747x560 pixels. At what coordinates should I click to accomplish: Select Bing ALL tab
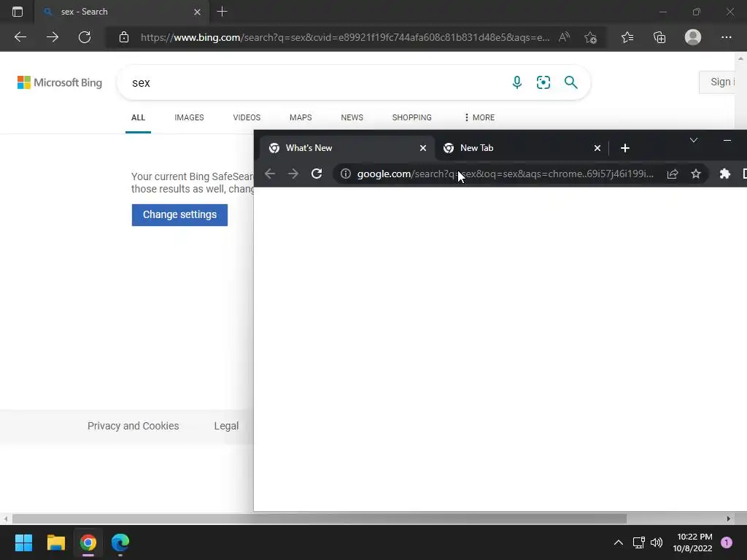[x=138, y=117]
